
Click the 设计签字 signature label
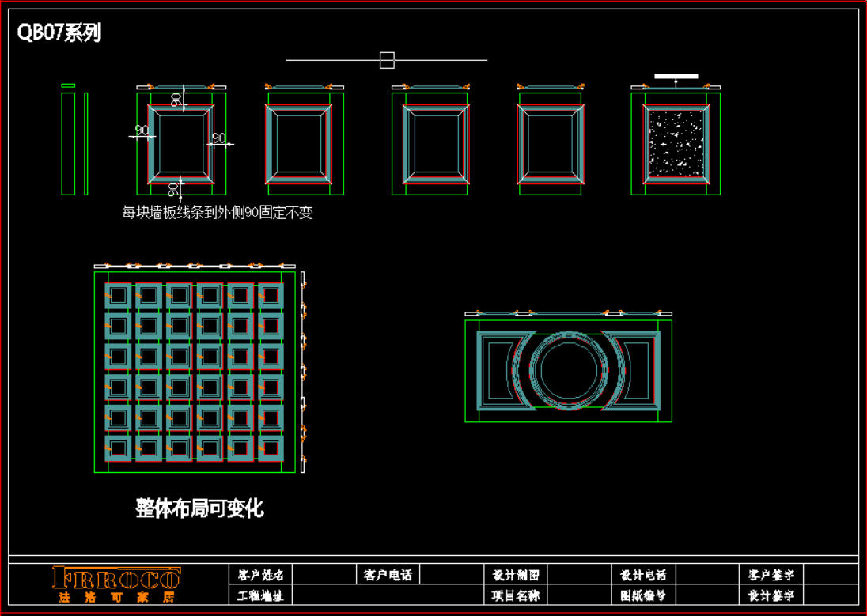click(x=770, y=595)
